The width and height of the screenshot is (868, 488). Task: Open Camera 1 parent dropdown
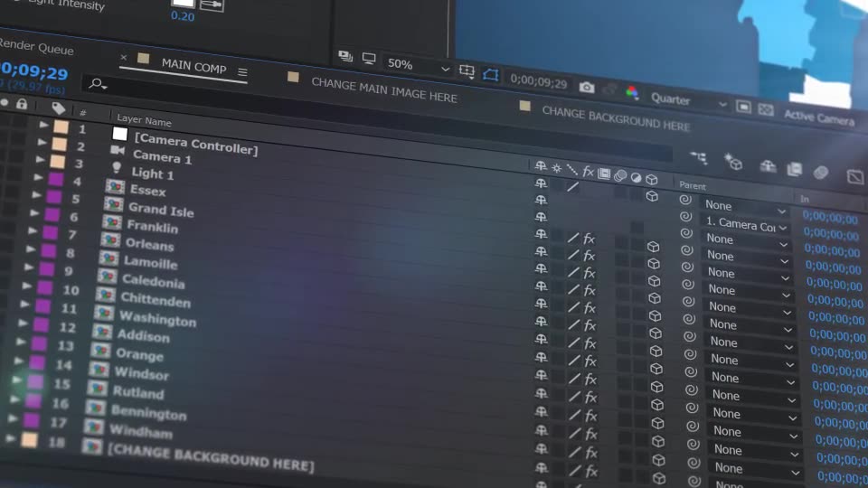[x=746, y=225]
